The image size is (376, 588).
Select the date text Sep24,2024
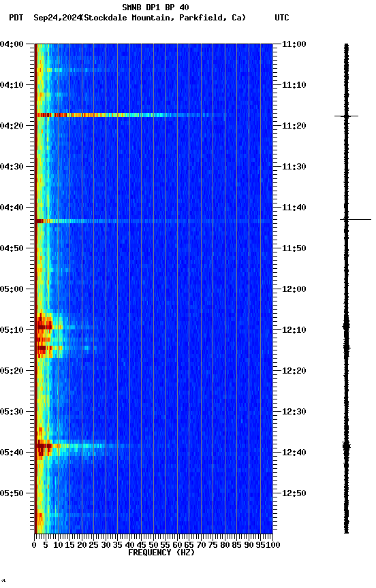(57, 18)
